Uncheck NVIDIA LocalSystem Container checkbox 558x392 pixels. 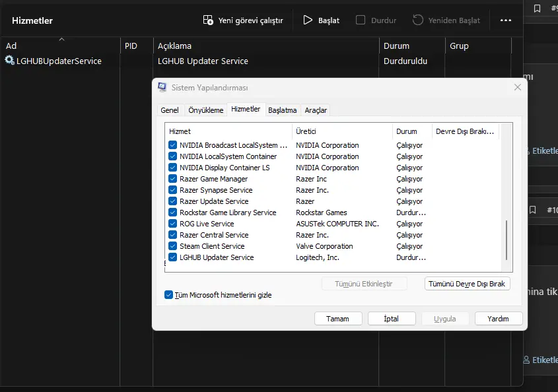coord(172,156)
